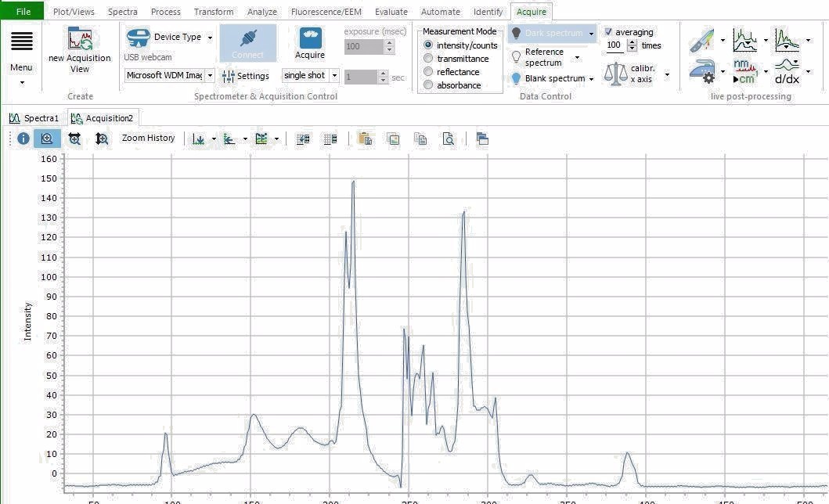Increase averaging count with the up stepper
Screen dimensions: 829x504
point(632,41)
